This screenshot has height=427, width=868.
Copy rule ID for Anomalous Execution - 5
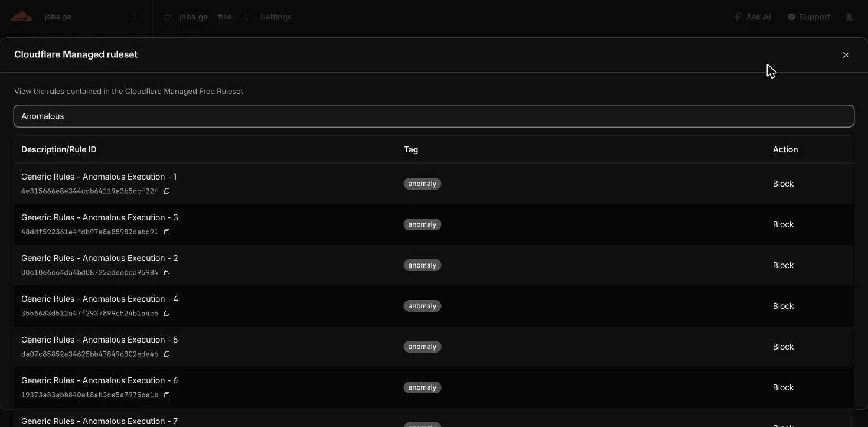(167, 354)
